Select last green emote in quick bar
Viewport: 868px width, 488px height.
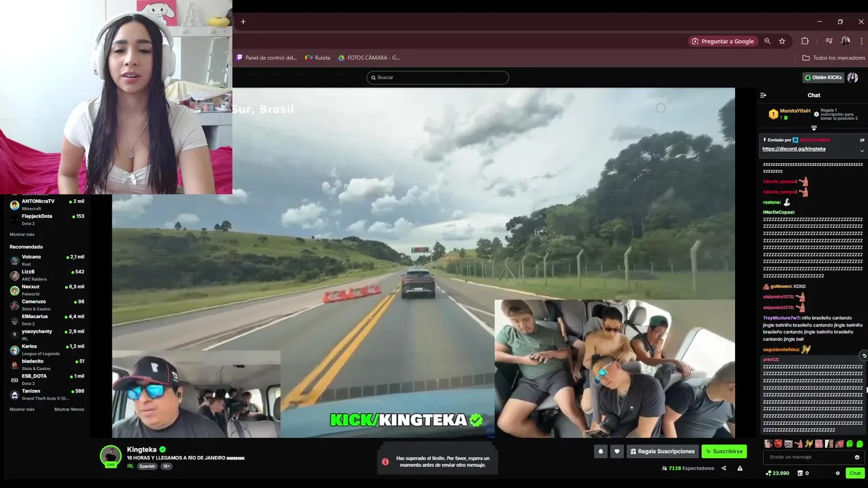tap(860, 444)
